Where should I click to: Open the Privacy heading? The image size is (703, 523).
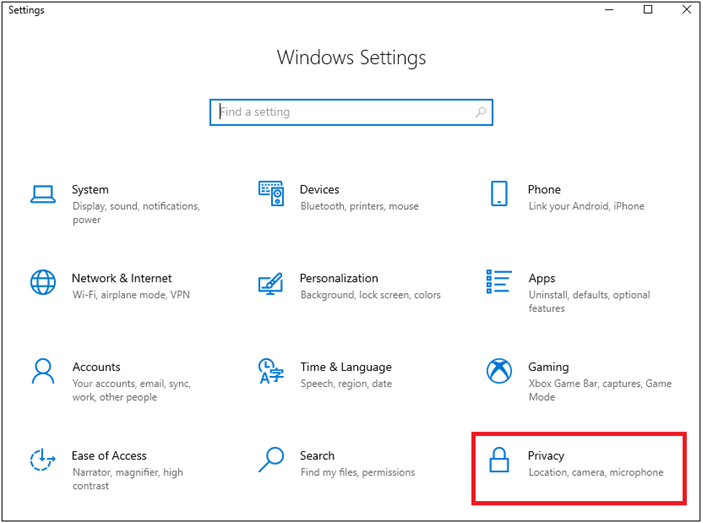coord(546,456)
